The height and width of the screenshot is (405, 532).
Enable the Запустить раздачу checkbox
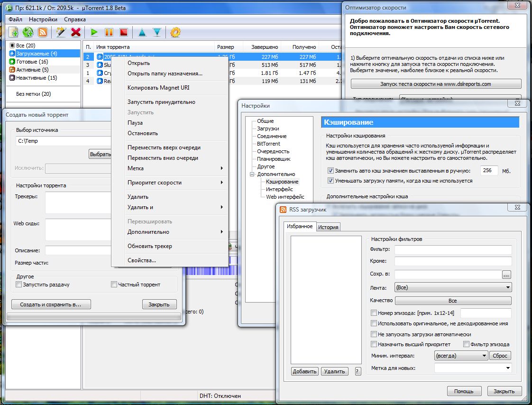(18, 285)
